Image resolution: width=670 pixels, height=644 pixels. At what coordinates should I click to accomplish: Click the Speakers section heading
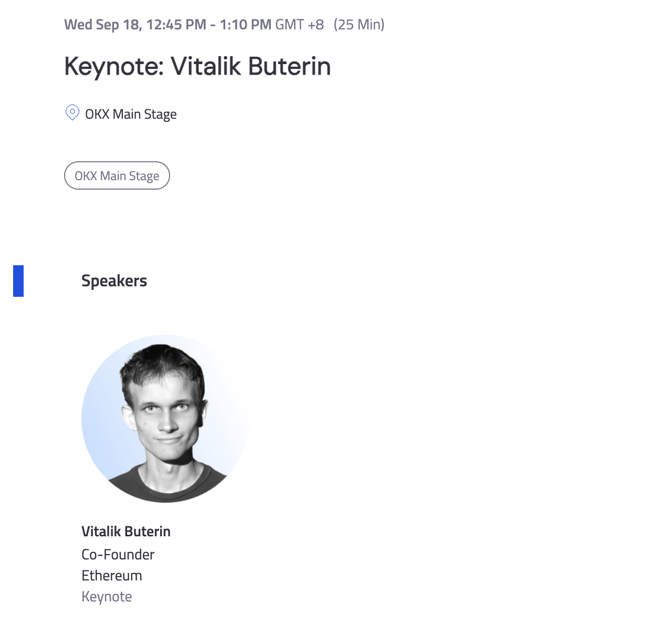(114, 281)
